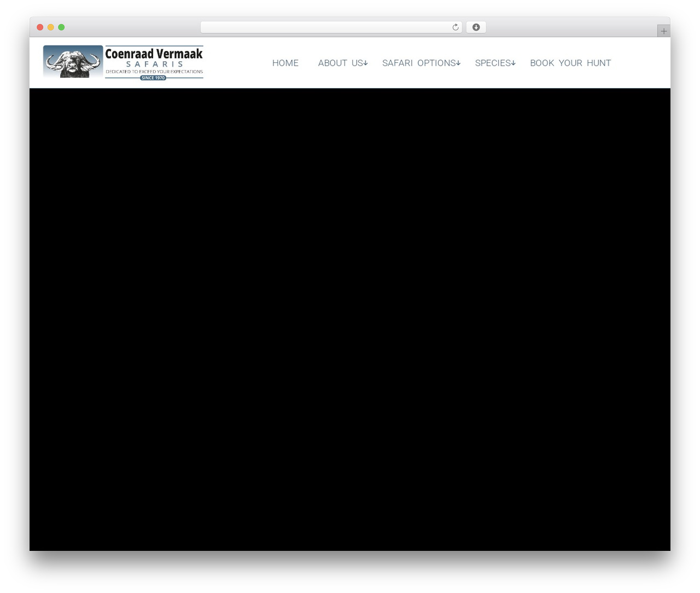700x593 pixels.
Task: Open the ABOUT US menu
Action: [340, 63]
